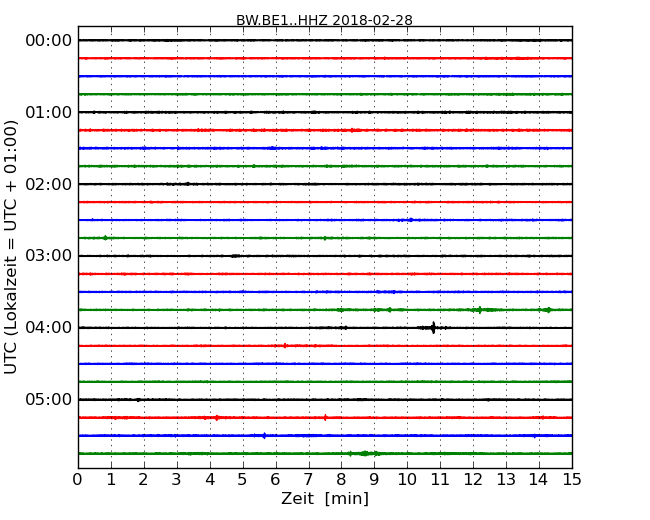Click the large black spike on 04:00 trace

pos(433,328)
